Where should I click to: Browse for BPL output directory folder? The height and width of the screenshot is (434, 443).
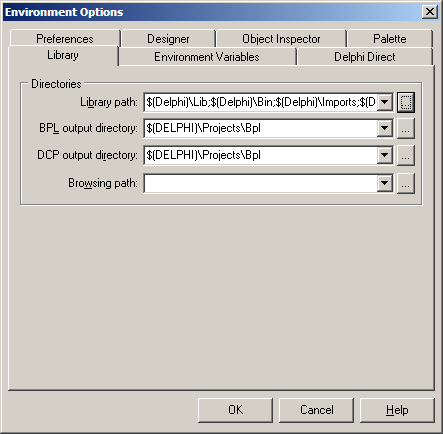click(406, 128)
